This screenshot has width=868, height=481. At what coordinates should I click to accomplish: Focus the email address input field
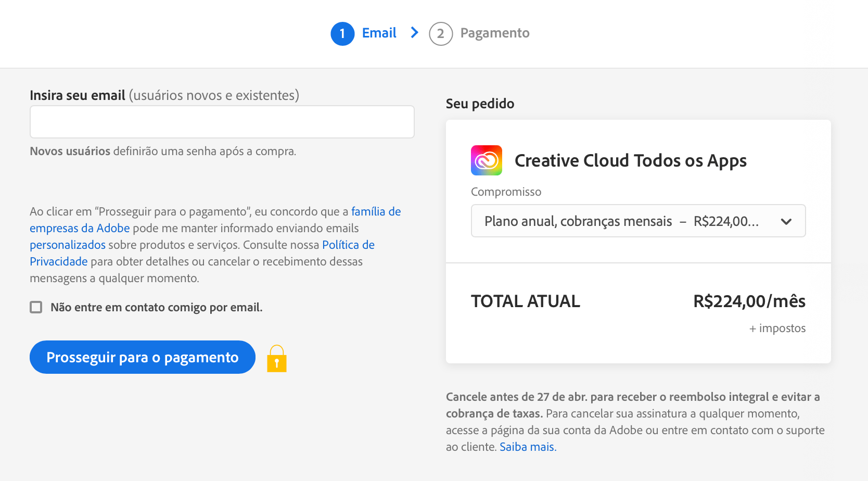coord(222,122)
